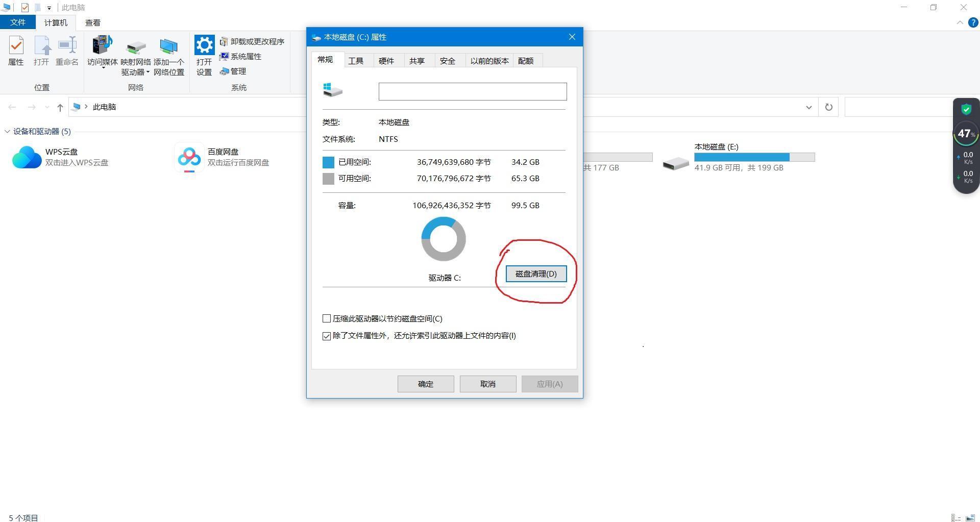Click the drive label text field
980x522 pixels.
[x=473, y=91]
